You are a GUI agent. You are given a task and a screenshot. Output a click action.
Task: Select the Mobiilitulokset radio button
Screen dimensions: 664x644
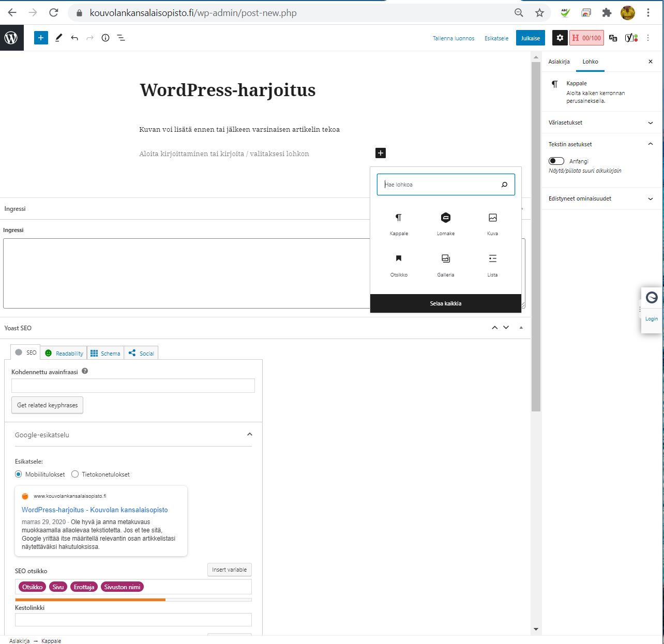coord(19,474)
